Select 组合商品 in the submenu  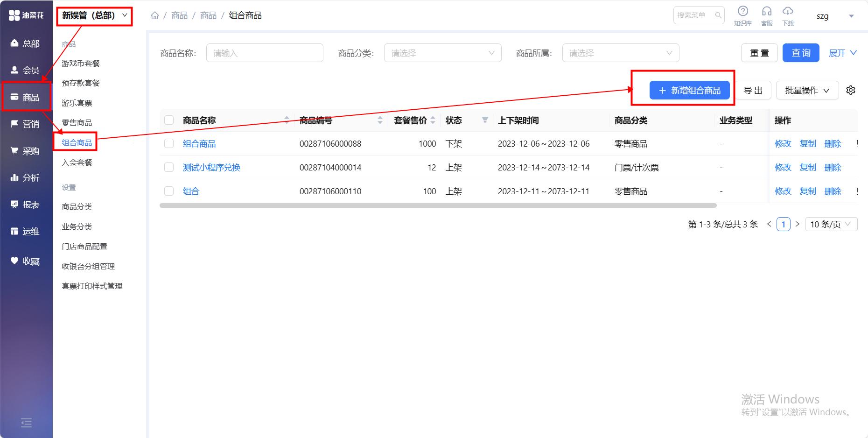point(77,143)
